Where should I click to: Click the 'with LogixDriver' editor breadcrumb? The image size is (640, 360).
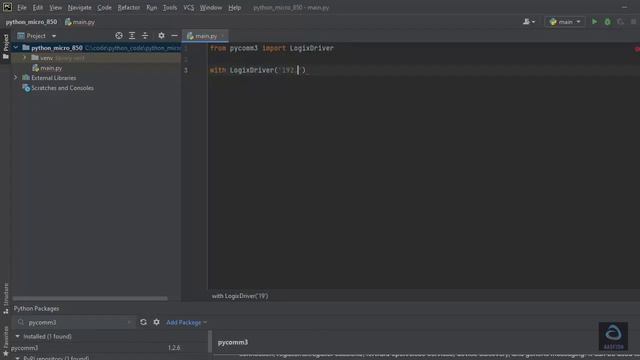point(240,296)
